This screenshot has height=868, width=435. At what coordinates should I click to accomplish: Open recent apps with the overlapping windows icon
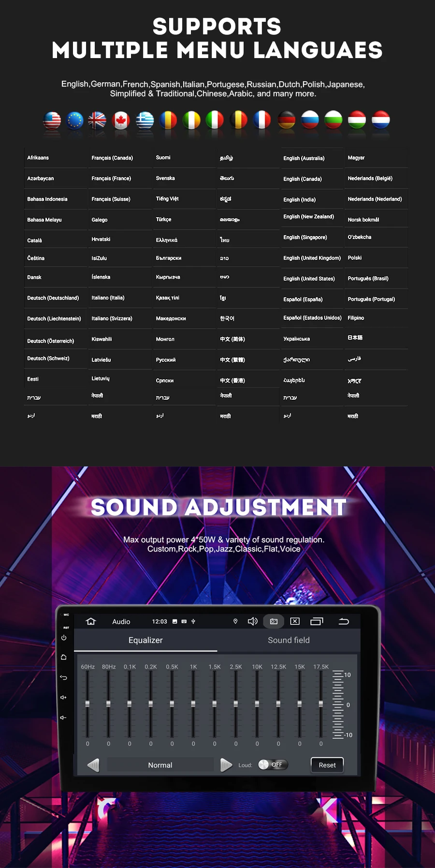(x=317, y=621)
